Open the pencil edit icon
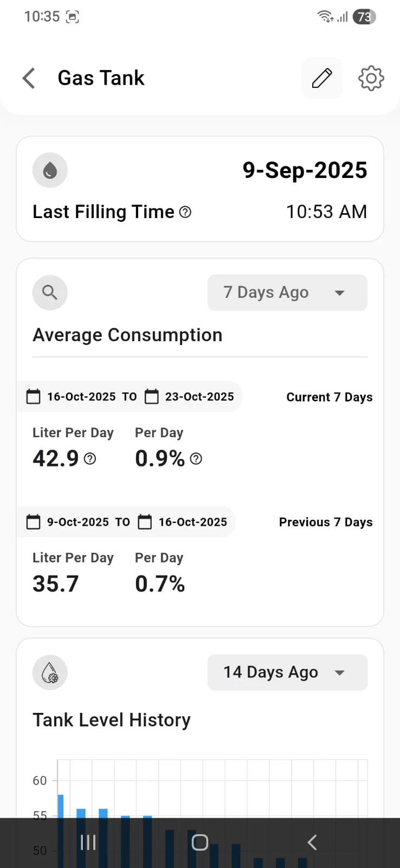The width and height of the screenshot is (400, 868). pyautogui.click(x=322, y=78)
